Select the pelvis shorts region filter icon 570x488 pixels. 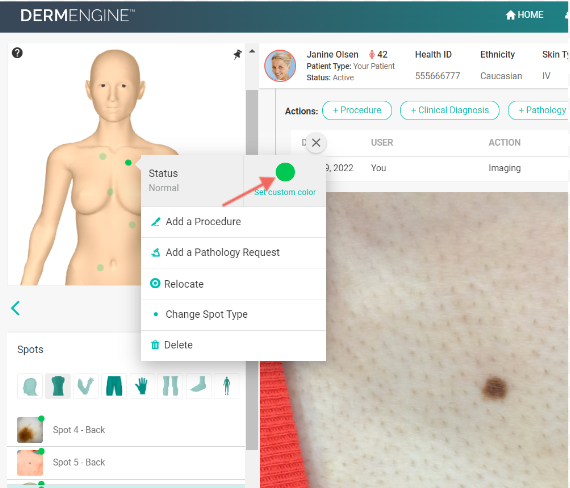point(114,386)
